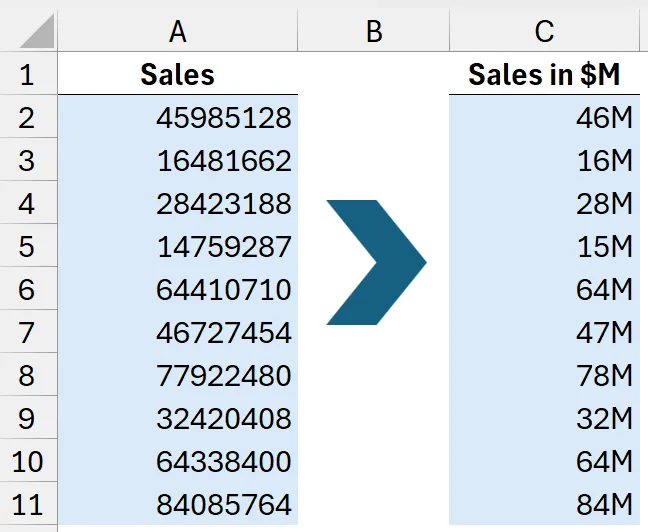The height and width of the screenshot is (532, 648).
Task: Click cell showing 28423188
Action: click(178, 204)
